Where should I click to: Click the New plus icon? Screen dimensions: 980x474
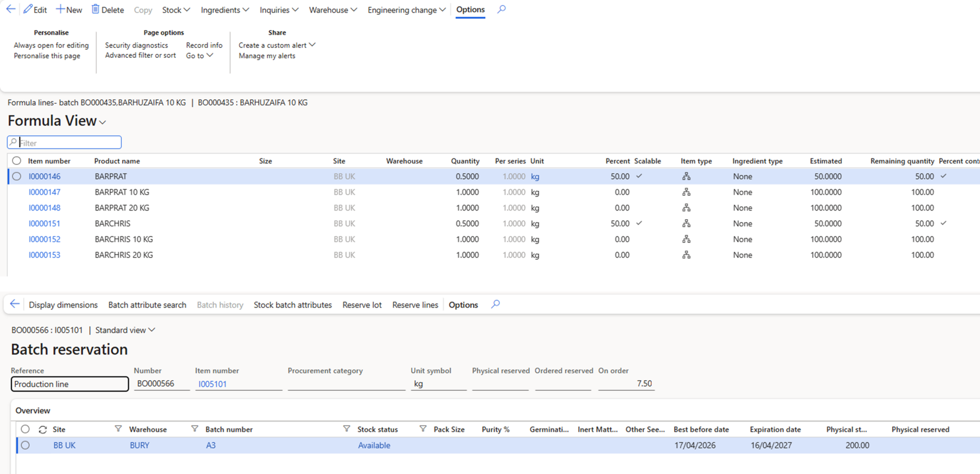point(60,9)
